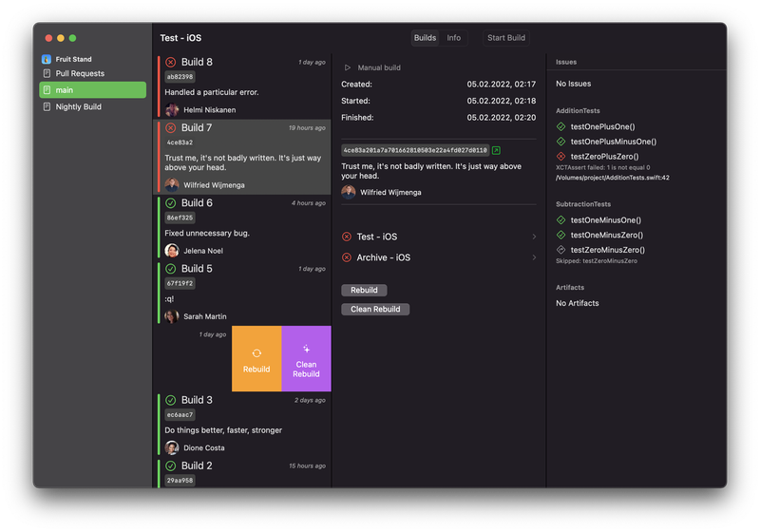760x532 pixels.
Task: Expand the Test - iOS action row
Action: [439, 237]
